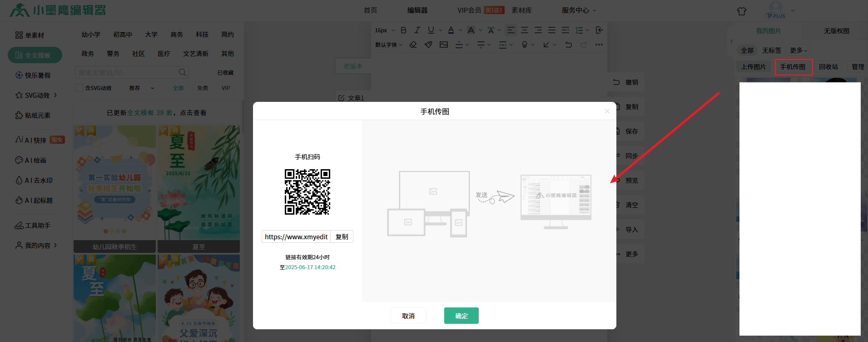The image size is (868, 342).
Task: Click the undo arrow in toolbar
Action: [x=568, y=45]
